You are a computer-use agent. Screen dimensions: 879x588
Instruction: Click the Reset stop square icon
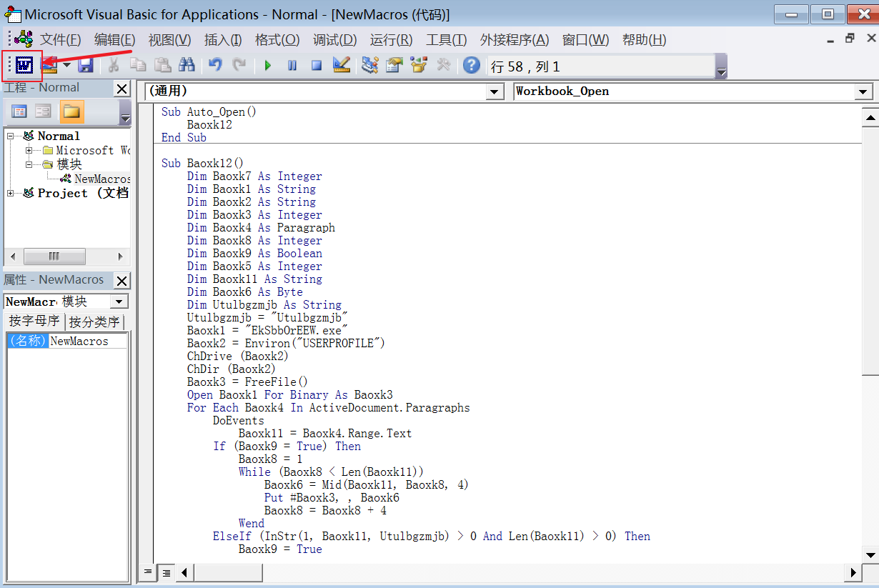click(x=317, y=66)
